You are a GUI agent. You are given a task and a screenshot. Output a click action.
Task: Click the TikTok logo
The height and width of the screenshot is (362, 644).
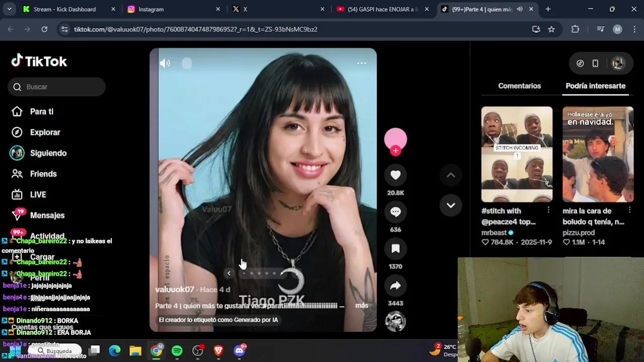39,61
